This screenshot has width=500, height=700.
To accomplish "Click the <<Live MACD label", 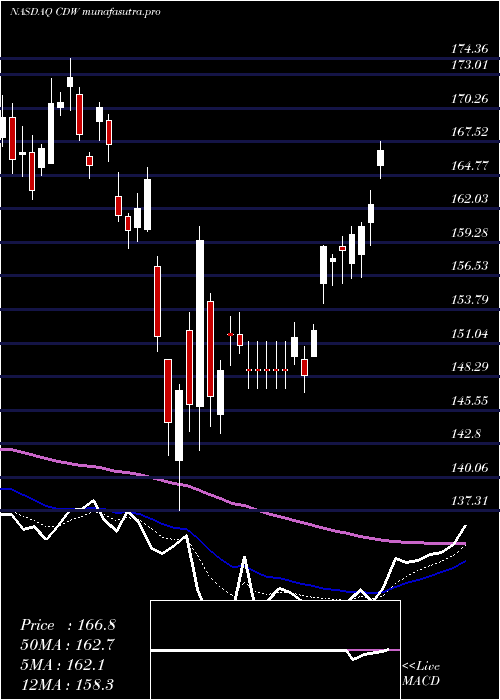I will point(421,674).
